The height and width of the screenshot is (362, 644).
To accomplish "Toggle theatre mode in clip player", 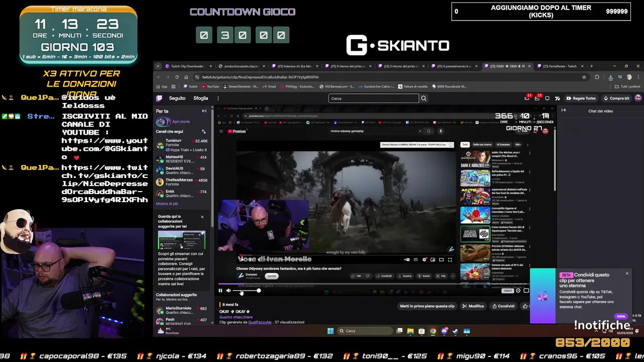I will point(526,291).
